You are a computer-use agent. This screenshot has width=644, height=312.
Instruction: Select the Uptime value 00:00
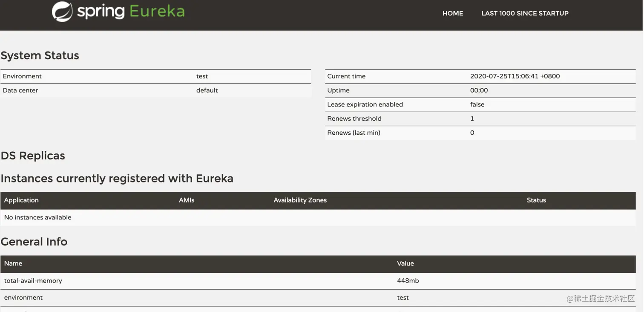pos(479,90)
